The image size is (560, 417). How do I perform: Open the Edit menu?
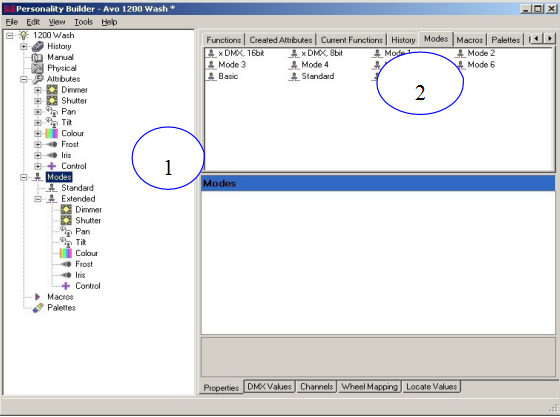33,22
